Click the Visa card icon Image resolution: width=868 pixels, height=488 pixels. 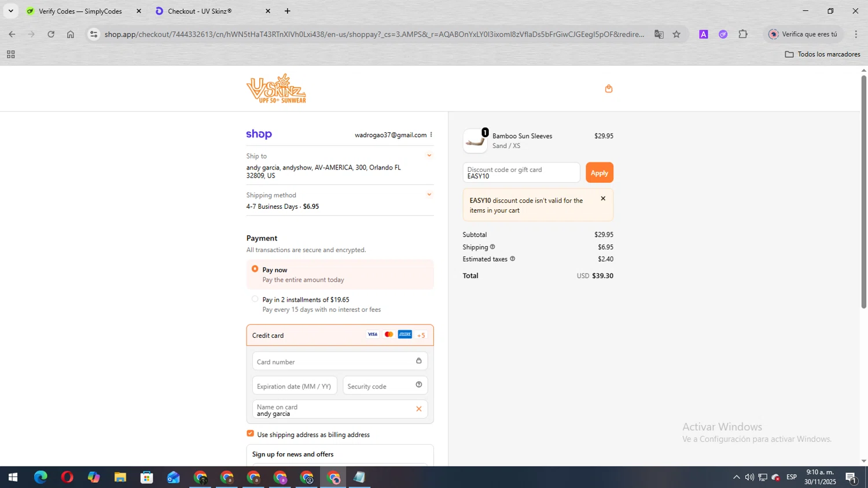373,334
